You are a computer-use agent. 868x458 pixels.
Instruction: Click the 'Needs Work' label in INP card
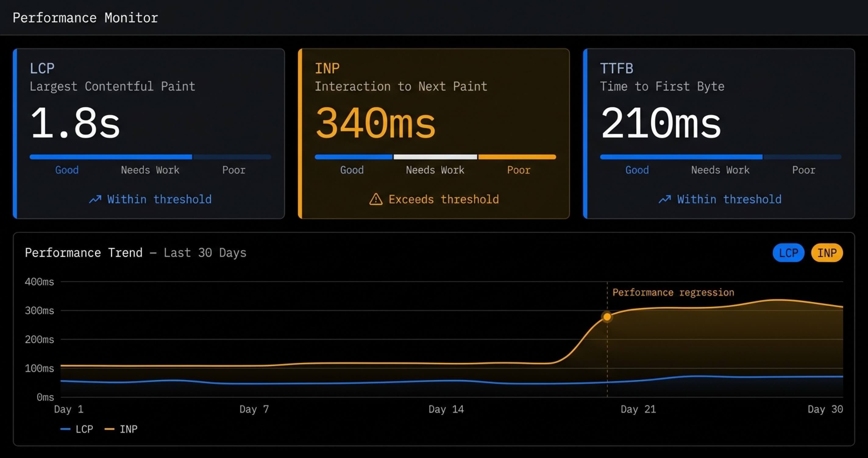point(435,170)
